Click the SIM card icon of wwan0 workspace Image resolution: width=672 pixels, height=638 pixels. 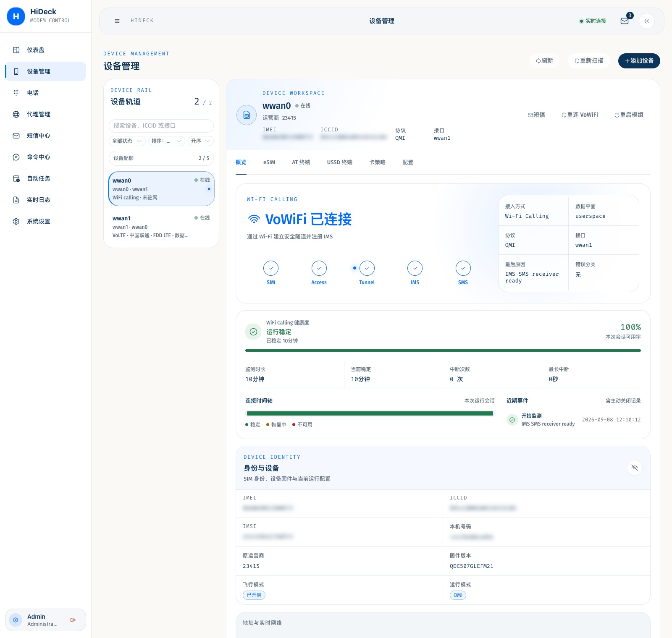pyautogui.click(x=247, y=115)
